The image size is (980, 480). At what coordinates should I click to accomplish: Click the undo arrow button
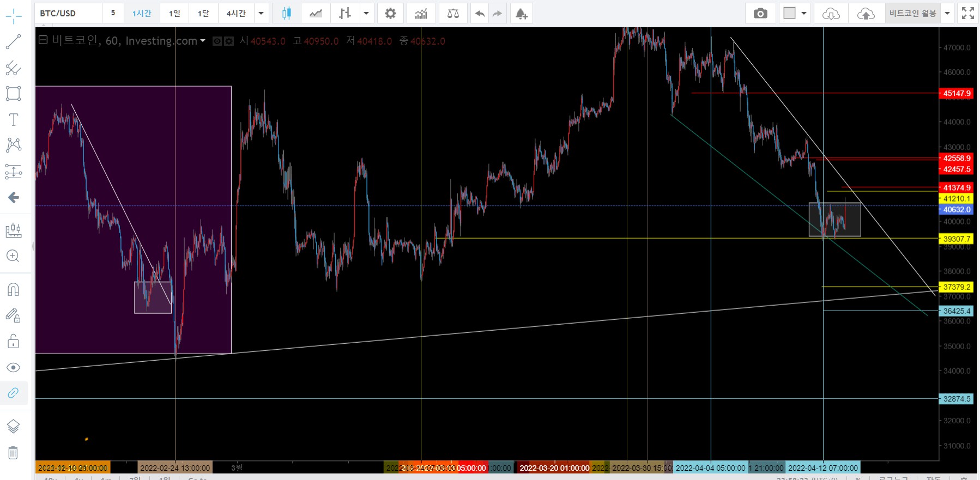(x=480, y=13)
